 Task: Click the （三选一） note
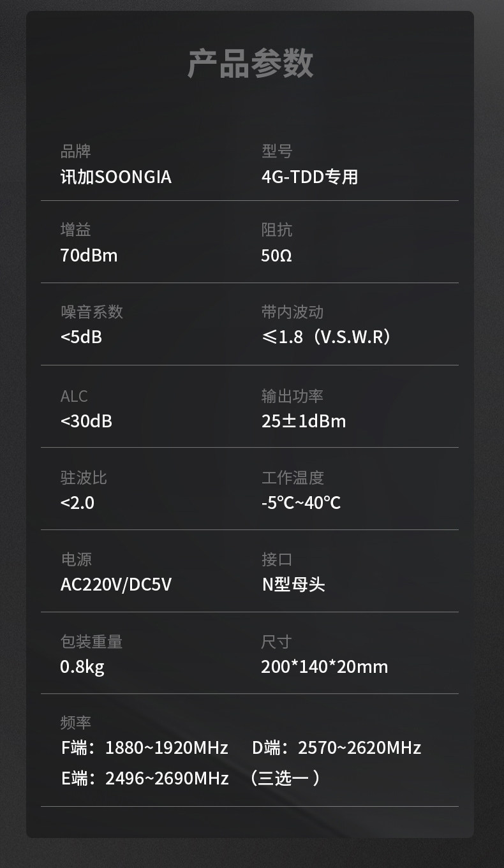pos(284,778)
